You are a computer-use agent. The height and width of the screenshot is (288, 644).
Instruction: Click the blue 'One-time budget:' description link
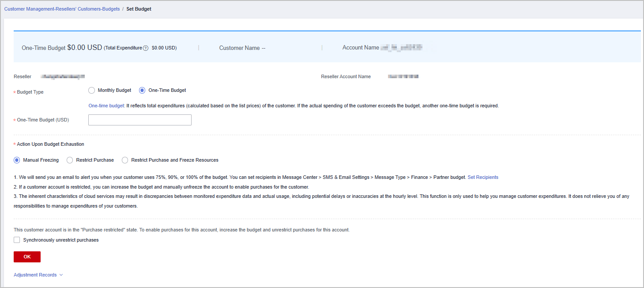106,106
